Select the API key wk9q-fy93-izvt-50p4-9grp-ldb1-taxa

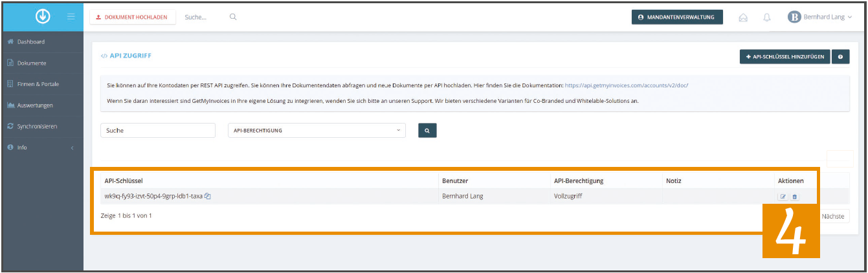153,196
